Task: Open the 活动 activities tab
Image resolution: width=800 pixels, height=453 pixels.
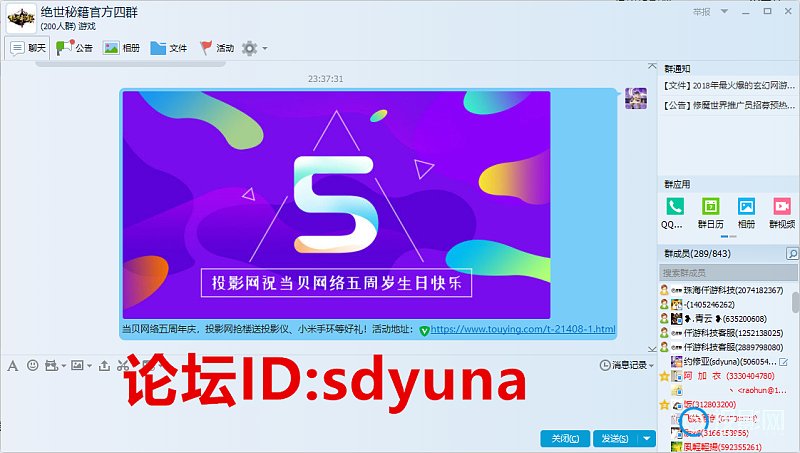Action: tap(217, 48)
